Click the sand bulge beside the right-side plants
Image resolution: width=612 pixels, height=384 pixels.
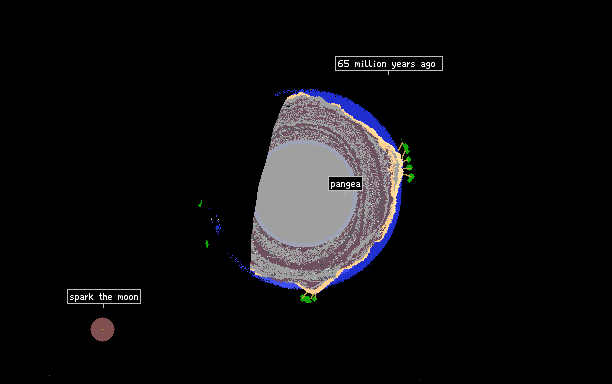pyautogui.click(x=397, y=164)
